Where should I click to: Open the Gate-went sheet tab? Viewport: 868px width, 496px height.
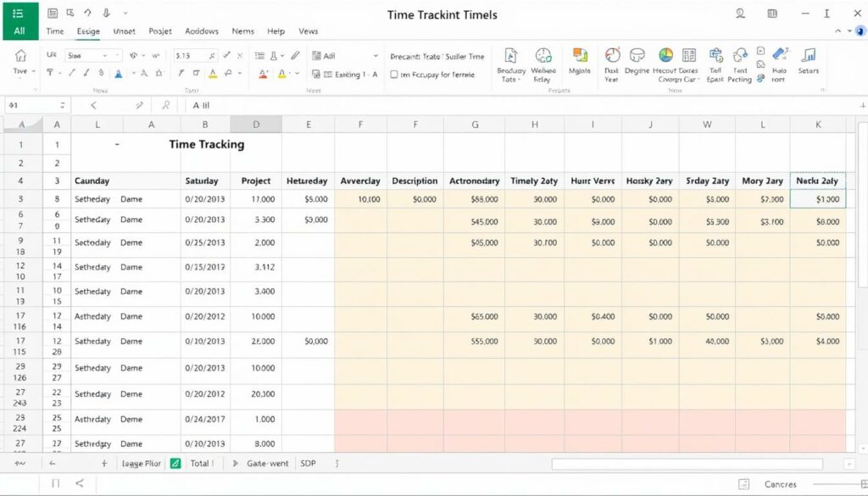point(267,463)
